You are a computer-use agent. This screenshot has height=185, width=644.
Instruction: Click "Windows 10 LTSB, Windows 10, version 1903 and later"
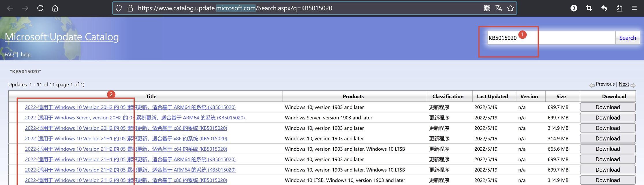pos(345,180)
